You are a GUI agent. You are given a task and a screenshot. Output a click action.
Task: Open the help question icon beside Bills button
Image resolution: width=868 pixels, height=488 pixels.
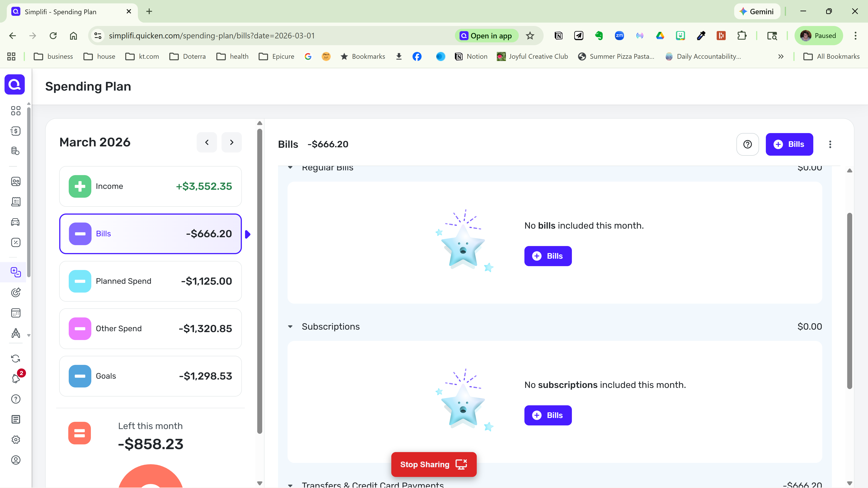click(x=747, y=144)
